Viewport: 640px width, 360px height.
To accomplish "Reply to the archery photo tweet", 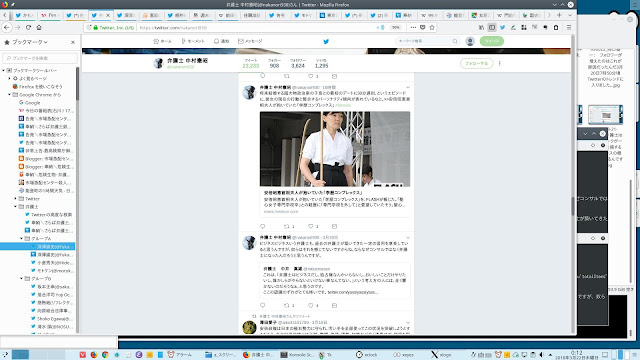I will [x=262, y=226].
